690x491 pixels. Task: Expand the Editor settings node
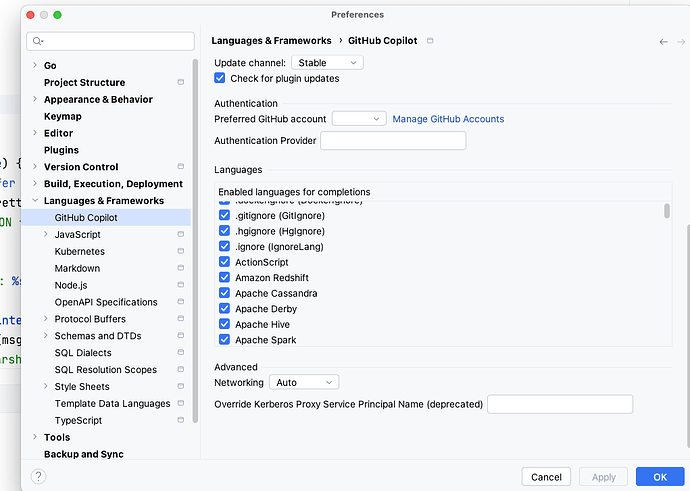pos(35,132)
